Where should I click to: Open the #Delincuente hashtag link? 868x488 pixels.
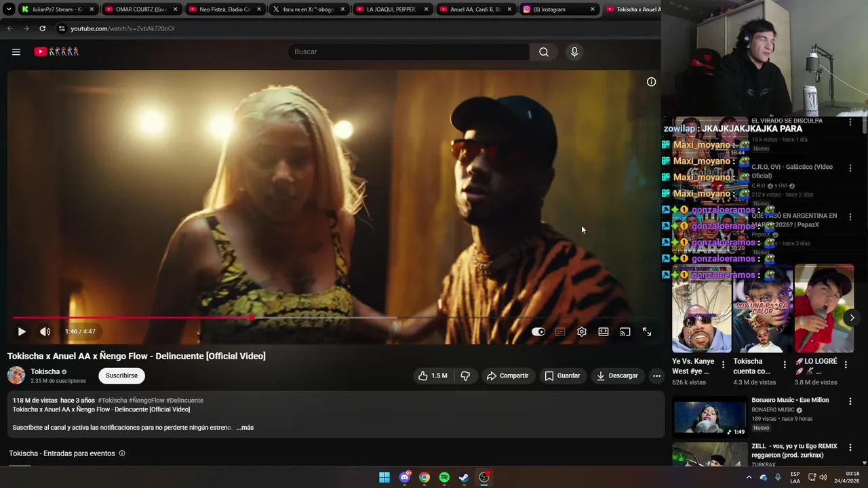coord(184,401)
